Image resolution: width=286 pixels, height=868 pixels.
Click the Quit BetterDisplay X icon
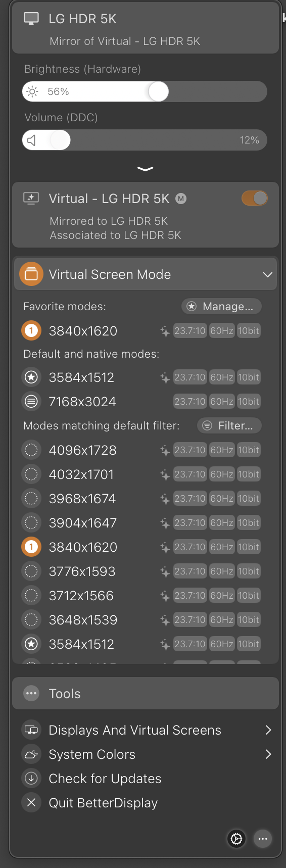coord(31,803)
